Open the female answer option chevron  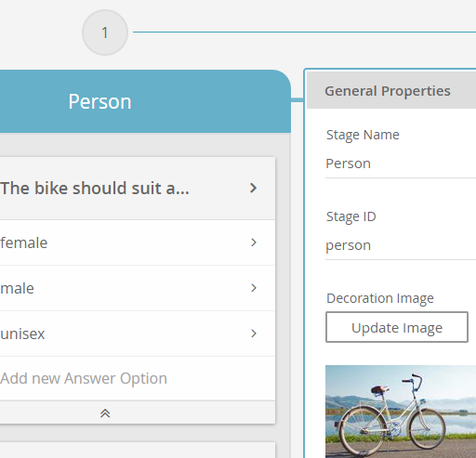254,242
